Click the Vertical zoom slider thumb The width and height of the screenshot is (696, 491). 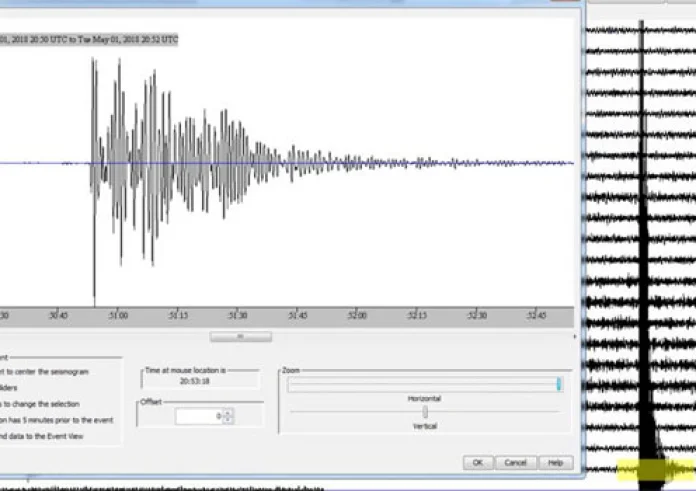pyautogui.click(x=425, y=412)
